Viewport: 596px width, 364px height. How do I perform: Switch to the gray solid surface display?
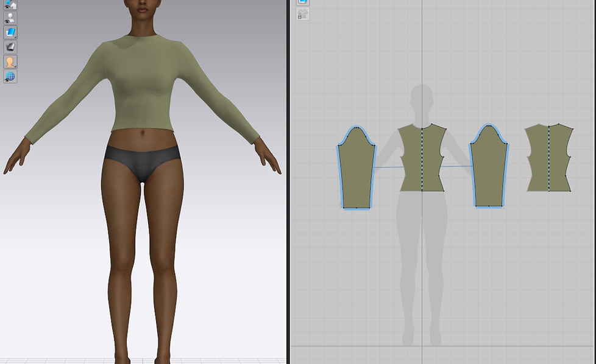coord(10,47)
